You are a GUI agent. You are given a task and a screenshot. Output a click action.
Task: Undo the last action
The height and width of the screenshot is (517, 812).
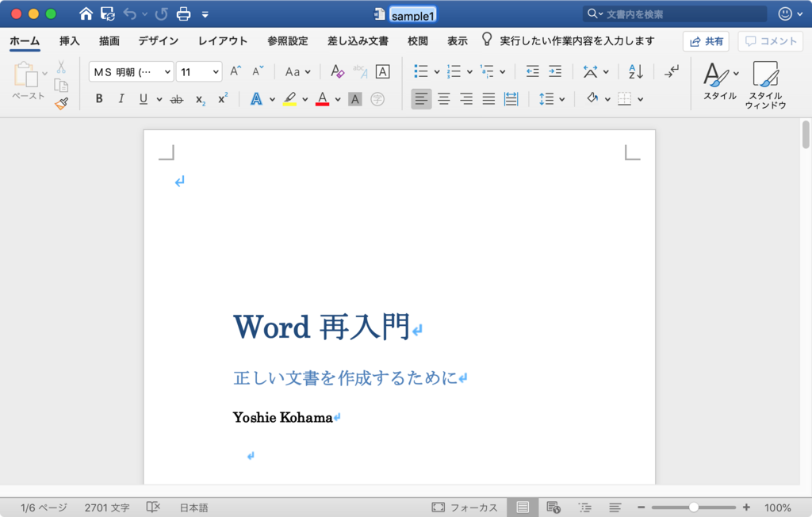(x=130, y=14)
